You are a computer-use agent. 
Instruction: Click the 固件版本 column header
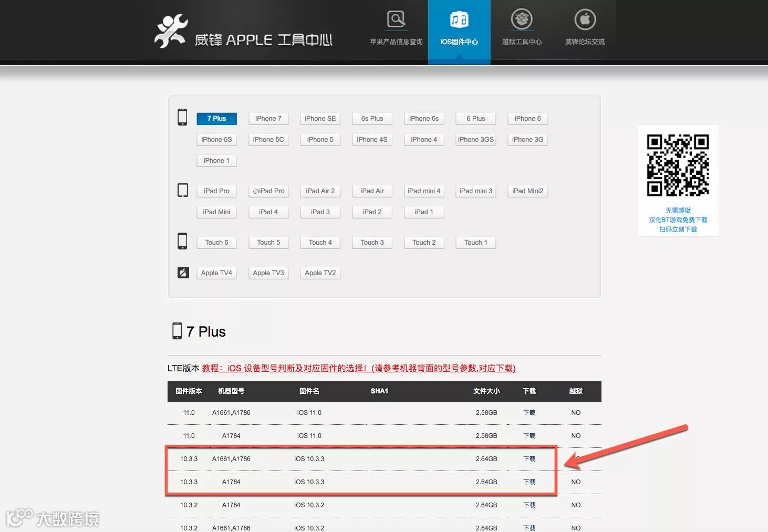pos(189,391)
